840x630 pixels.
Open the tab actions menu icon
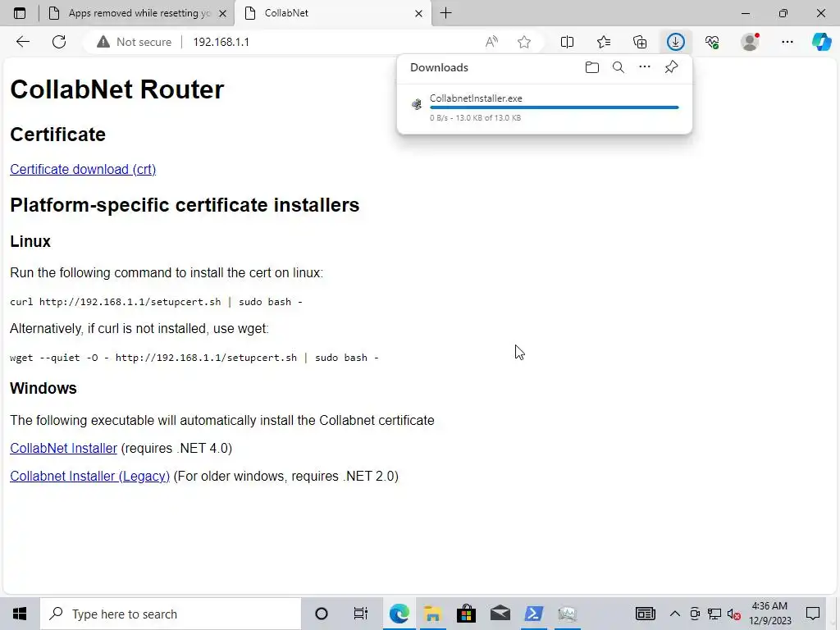point(20,13)
